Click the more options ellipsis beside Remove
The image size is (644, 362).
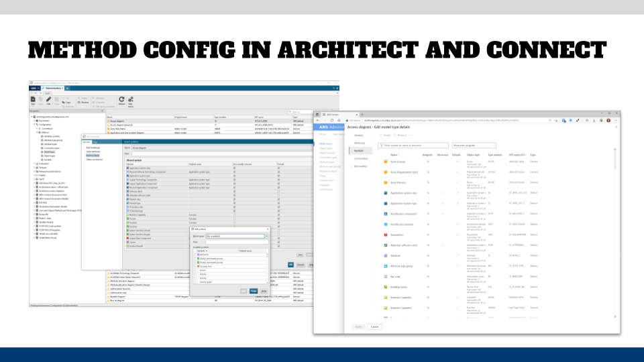coord(411,135)
